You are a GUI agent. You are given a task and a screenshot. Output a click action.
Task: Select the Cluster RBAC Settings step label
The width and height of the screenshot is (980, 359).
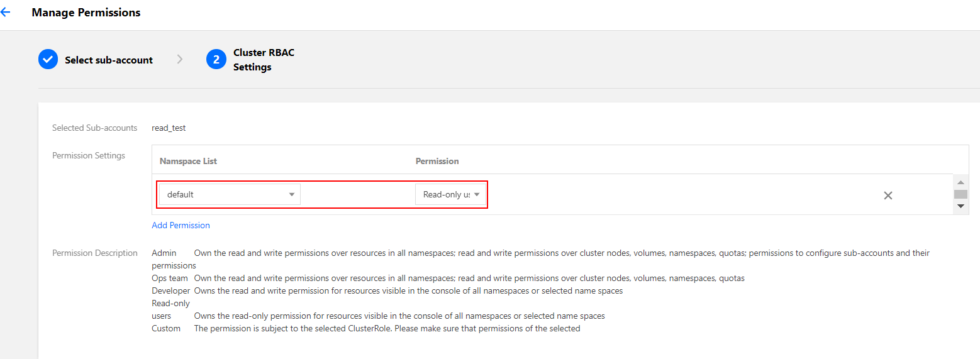264,60
